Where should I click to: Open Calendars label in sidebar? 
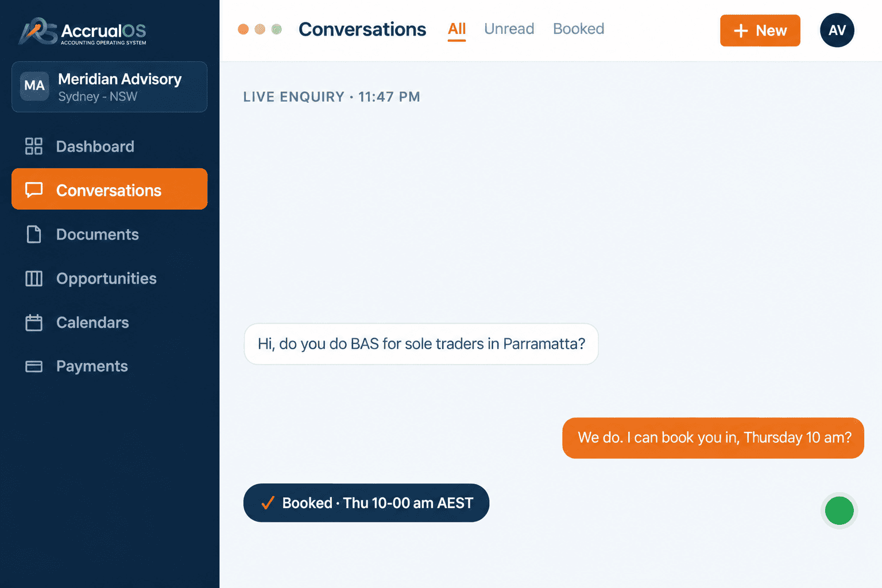[x=92, y=323]
